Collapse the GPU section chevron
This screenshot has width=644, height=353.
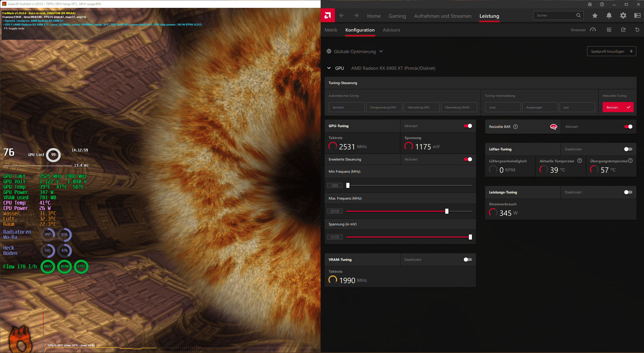pos(329,68)
